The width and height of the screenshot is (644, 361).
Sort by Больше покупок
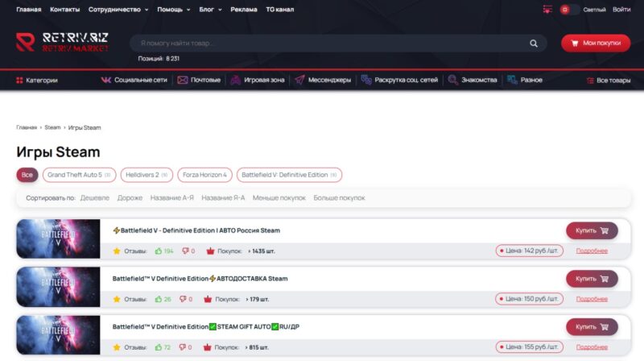(x=339, y=197)
